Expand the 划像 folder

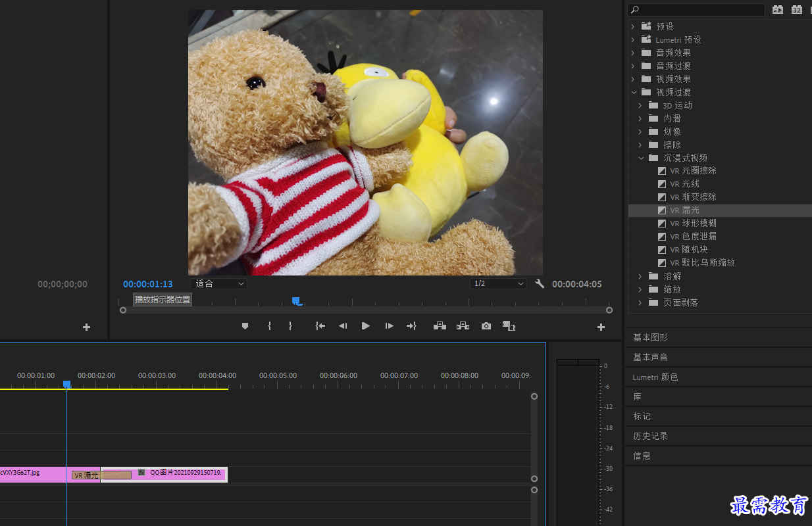click(640, 131)
